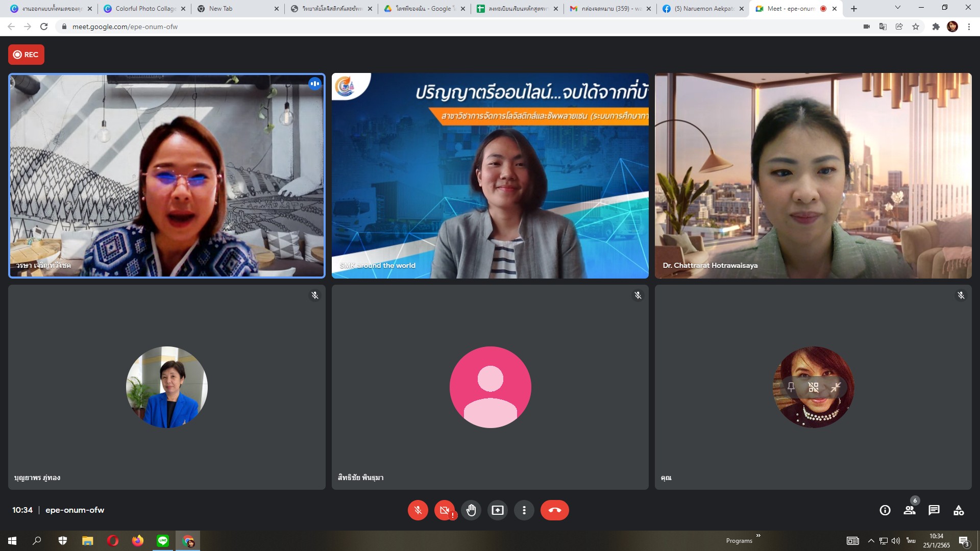
Task: Show hidden system tray icons
Action: (871, 541)
